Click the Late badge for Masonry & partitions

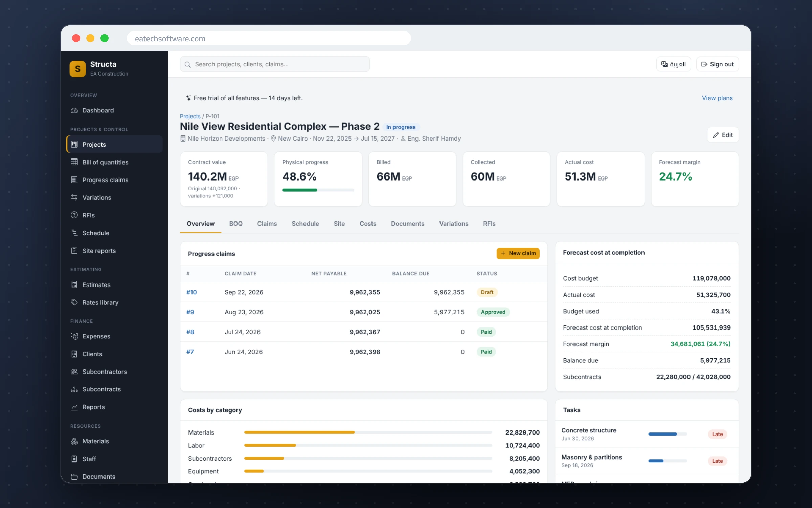717,461
